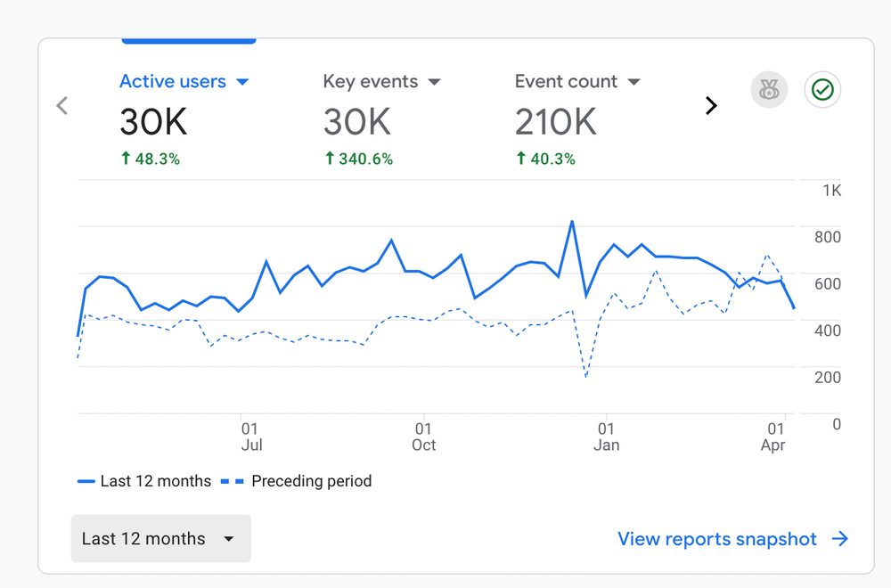Open the Event count metric dropdown

pyautogui.click(x=634, y=82)
